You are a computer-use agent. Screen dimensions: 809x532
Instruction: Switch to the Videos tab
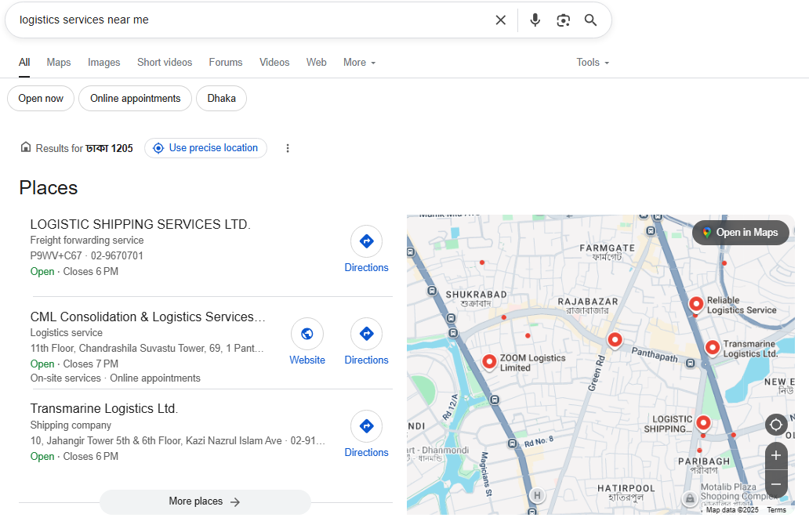coord(274,63)
